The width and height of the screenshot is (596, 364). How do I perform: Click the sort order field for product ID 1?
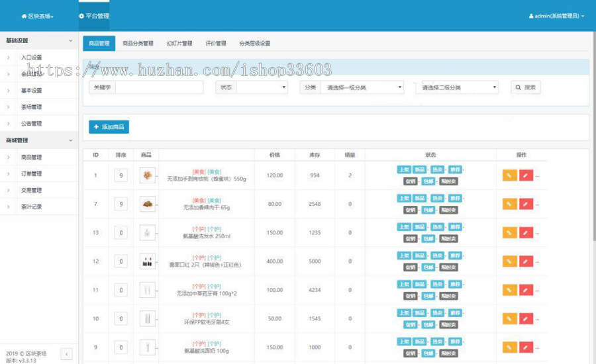pyautogui.click(x=121, y=175)
